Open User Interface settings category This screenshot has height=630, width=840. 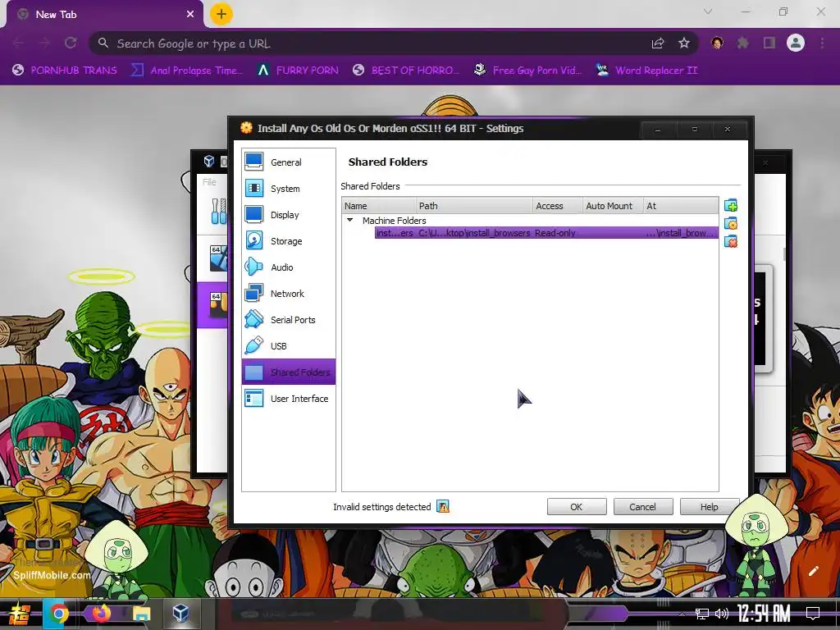[288, 398]
